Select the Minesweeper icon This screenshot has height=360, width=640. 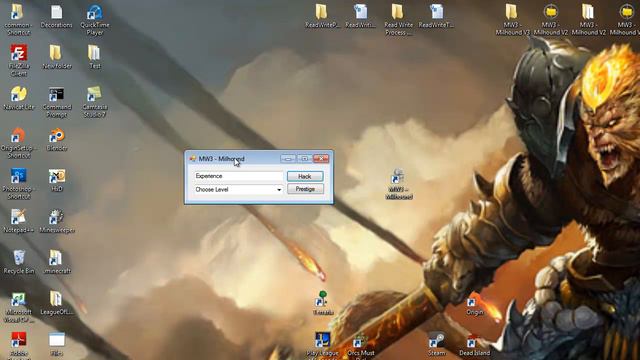57,221
